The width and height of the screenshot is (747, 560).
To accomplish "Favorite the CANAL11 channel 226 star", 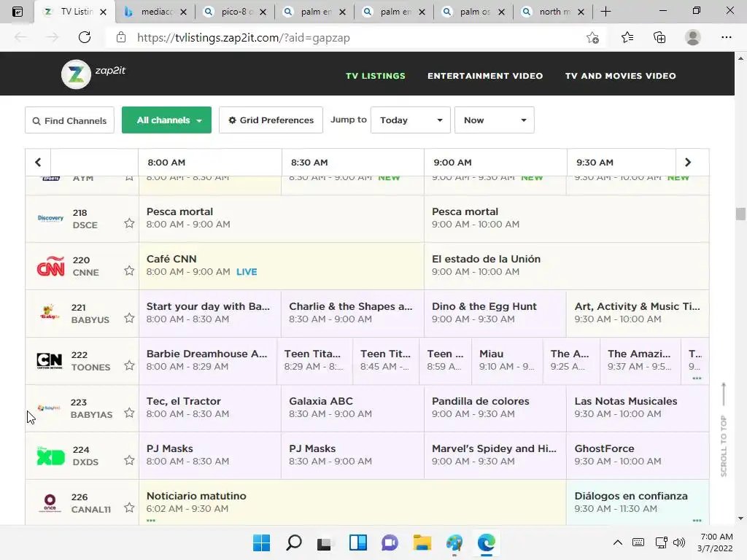I will tap(129, 507).
